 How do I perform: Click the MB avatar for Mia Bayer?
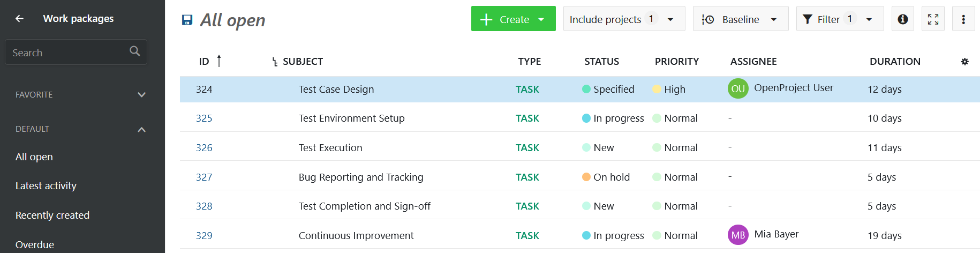coord(738,235)
